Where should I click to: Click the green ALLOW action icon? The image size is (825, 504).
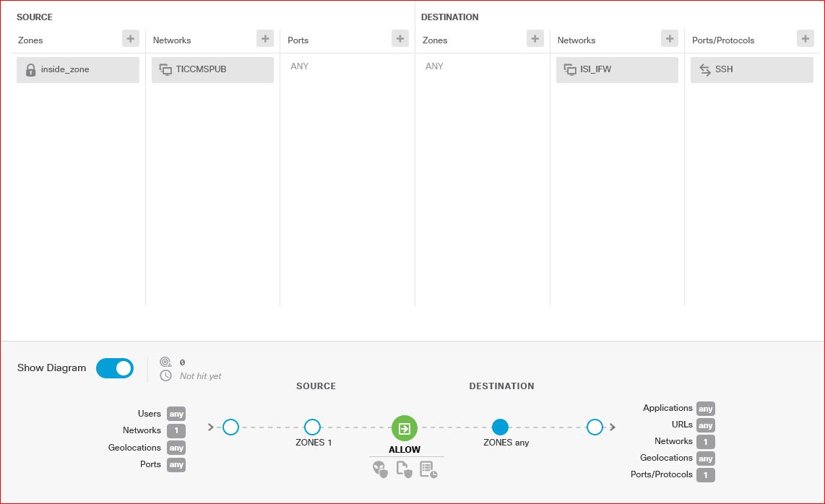coord(405,428)
